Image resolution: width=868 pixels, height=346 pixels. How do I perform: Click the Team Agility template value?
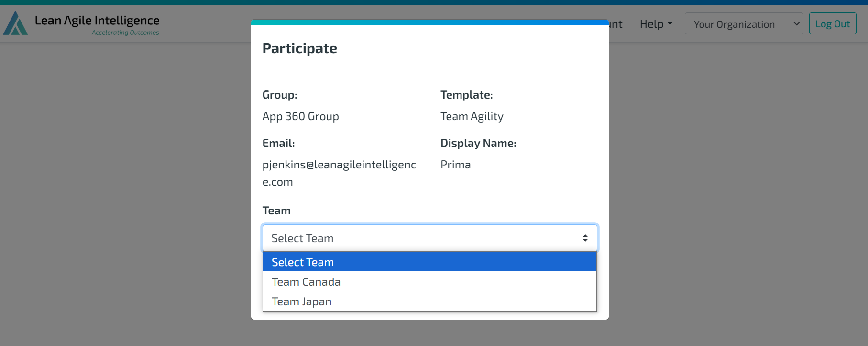click(x=472, y=116)
